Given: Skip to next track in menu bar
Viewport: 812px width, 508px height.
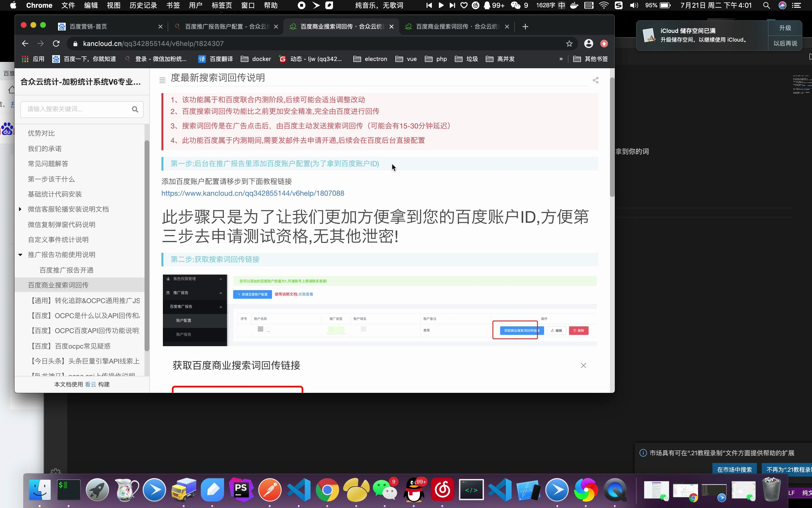Looking at the screenshot, I should [452, 5].
